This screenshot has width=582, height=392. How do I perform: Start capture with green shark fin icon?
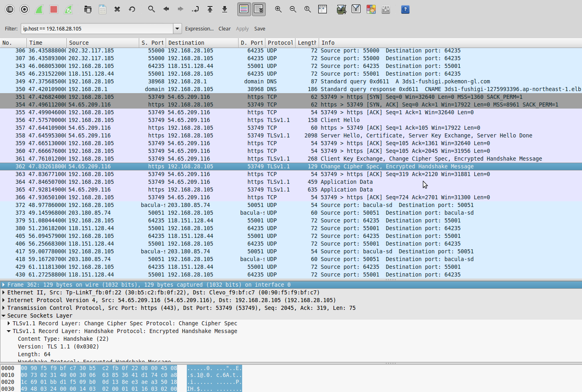(39, 9)
